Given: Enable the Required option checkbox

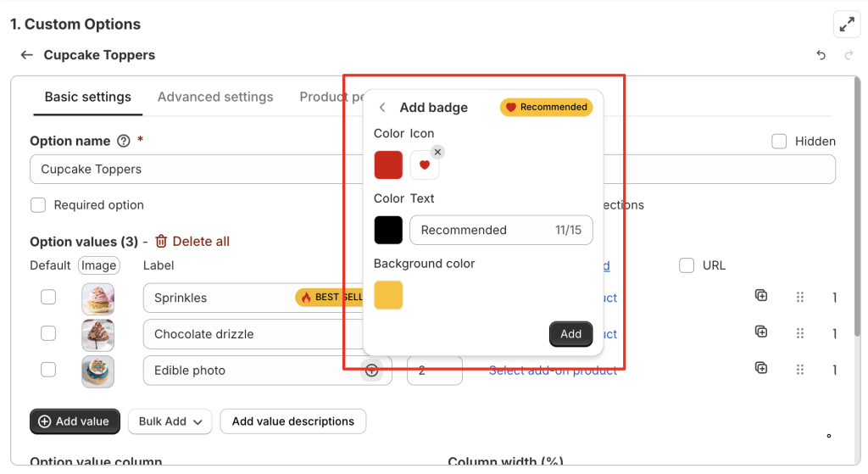Looking at the screenshot, I should coord(38,204).
